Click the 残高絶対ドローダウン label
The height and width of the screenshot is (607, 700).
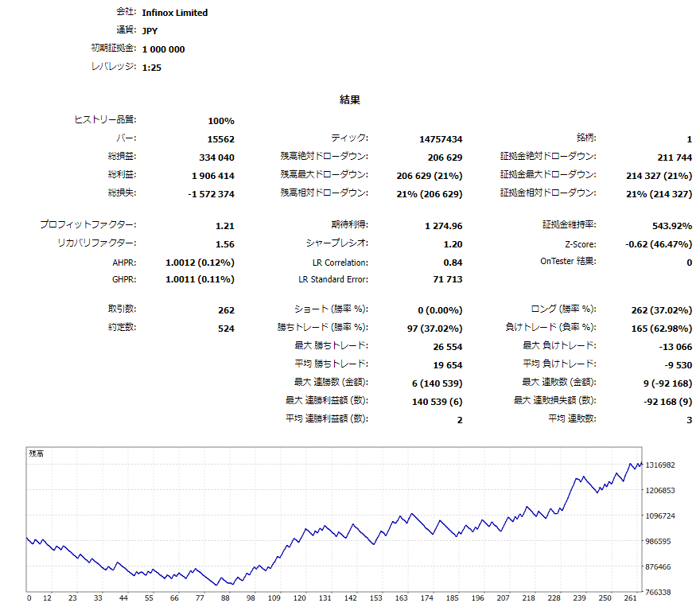pos(324,156)
